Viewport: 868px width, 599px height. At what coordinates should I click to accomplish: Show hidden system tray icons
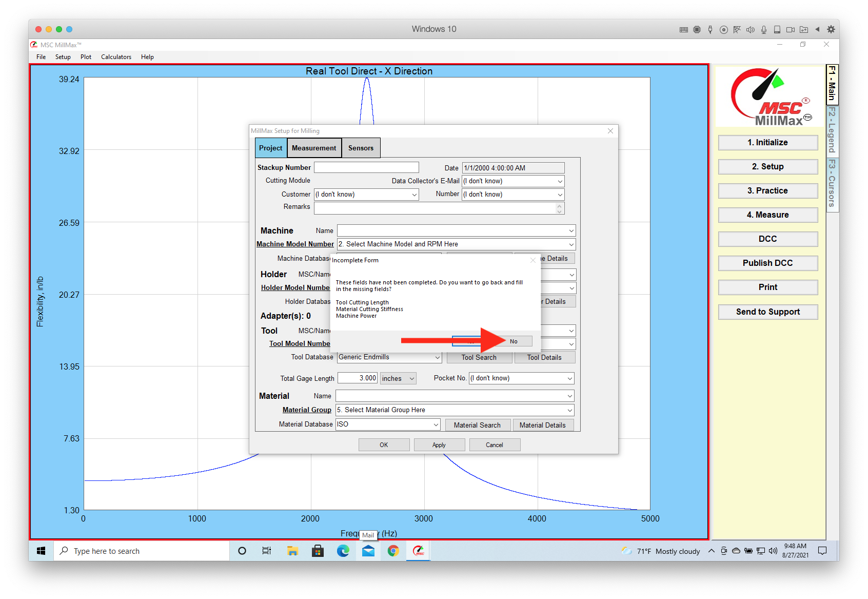coord(711,551)
